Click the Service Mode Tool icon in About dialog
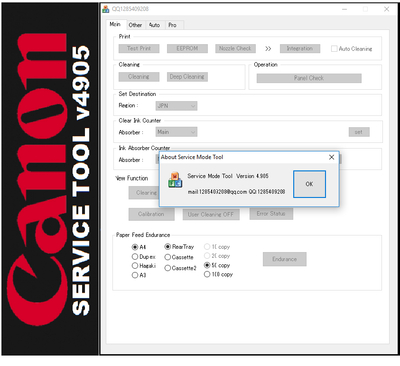 pos(175,180)
